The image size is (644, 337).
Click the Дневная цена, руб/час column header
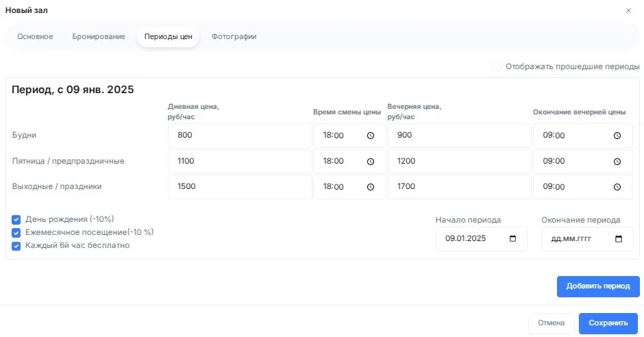193,112
